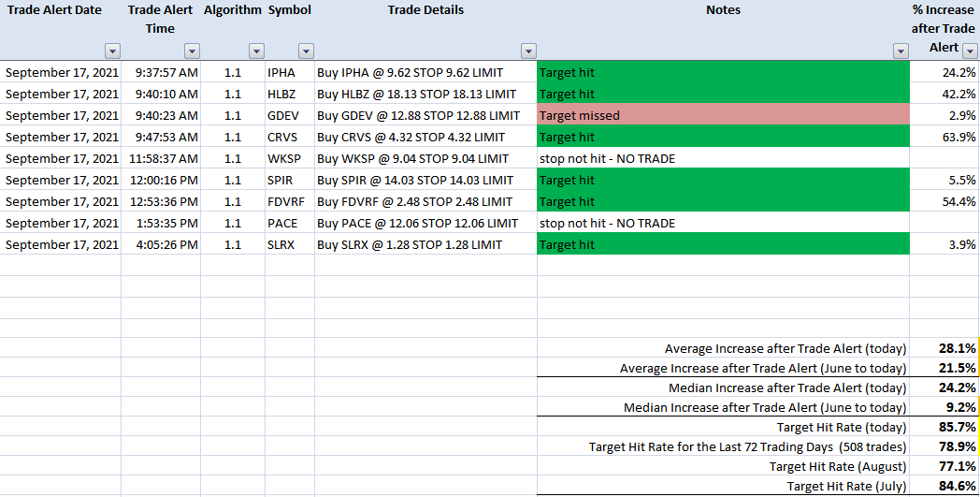Click the 11:58:37 AM time cell
Image resolution: width=980 pixels, height=497 pixels.
[x=161, y=158]
